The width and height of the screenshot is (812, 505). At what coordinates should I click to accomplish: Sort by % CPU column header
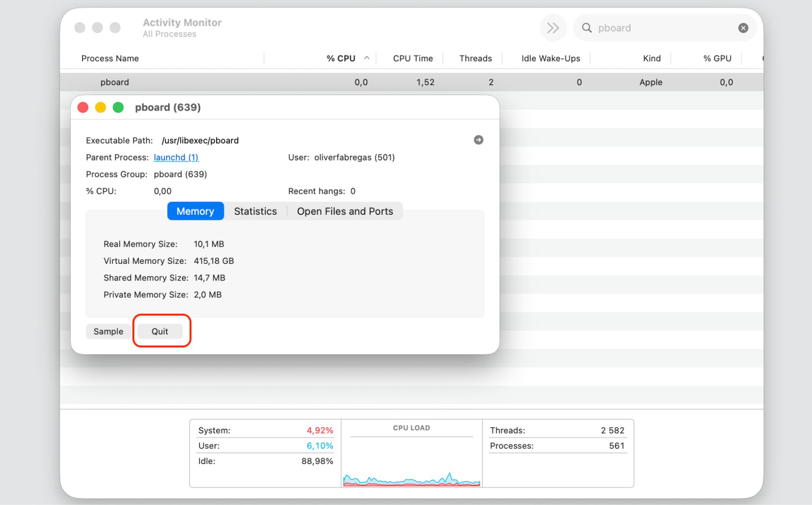point(341,58)
